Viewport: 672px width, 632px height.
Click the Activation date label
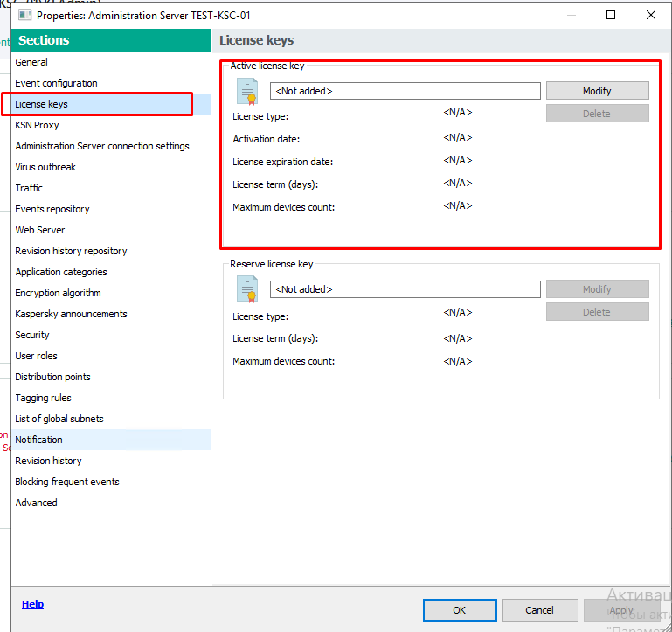tap(267, 139)
